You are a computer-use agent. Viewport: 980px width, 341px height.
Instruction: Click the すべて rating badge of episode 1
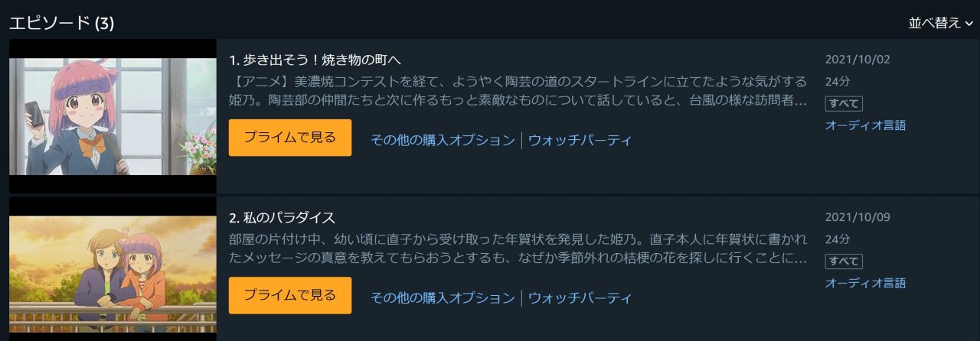point(844,103)
